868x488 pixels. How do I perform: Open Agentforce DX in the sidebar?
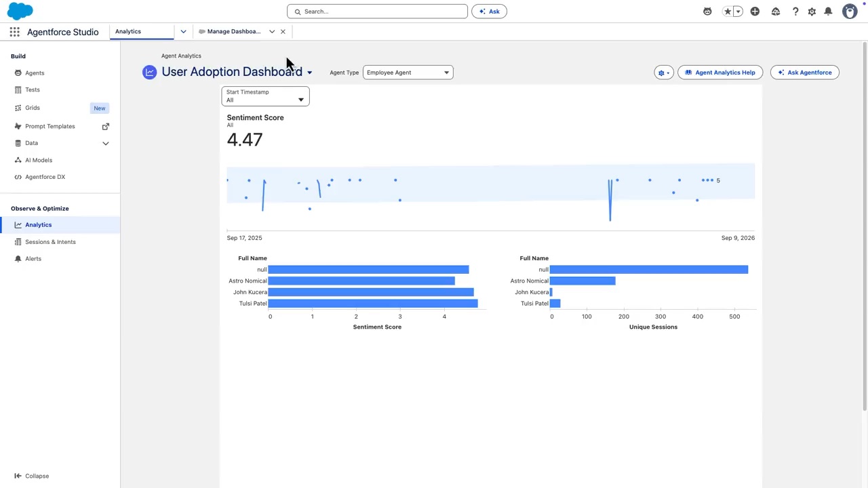[45, 177]
